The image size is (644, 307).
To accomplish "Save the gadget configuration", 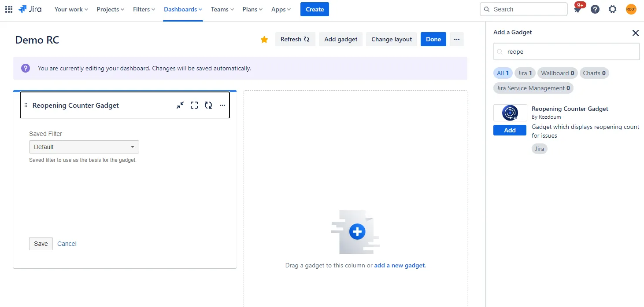I will click(x=41, y=244).
